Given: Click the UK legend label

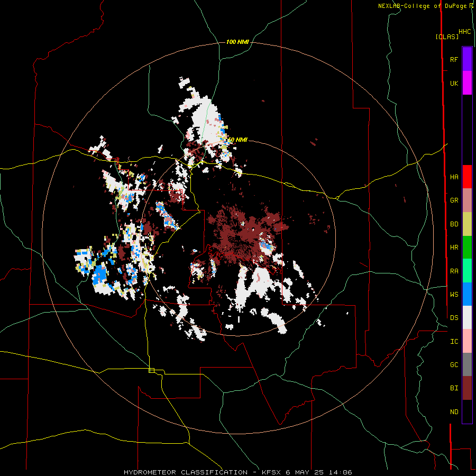Looking at the screenshot, I should tap(454, 83).
